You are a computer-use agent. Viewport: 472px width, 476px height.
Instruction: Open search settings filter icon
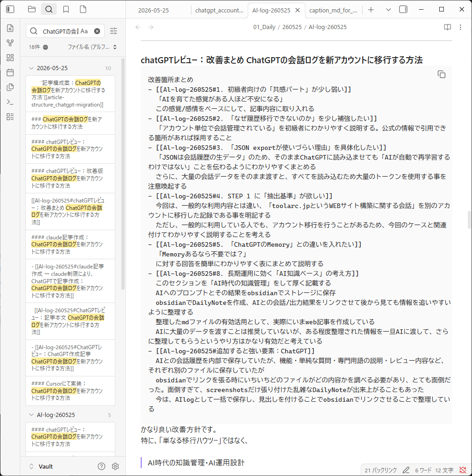point(114,31)
